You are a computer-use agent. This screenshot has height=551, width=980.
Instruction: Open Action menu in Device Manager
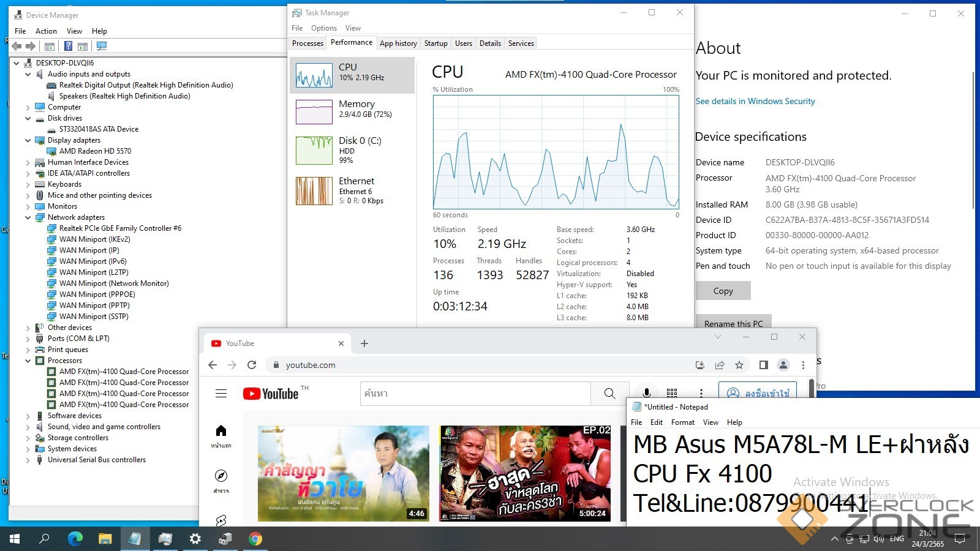pyautogui.click(x=46, y=31)
